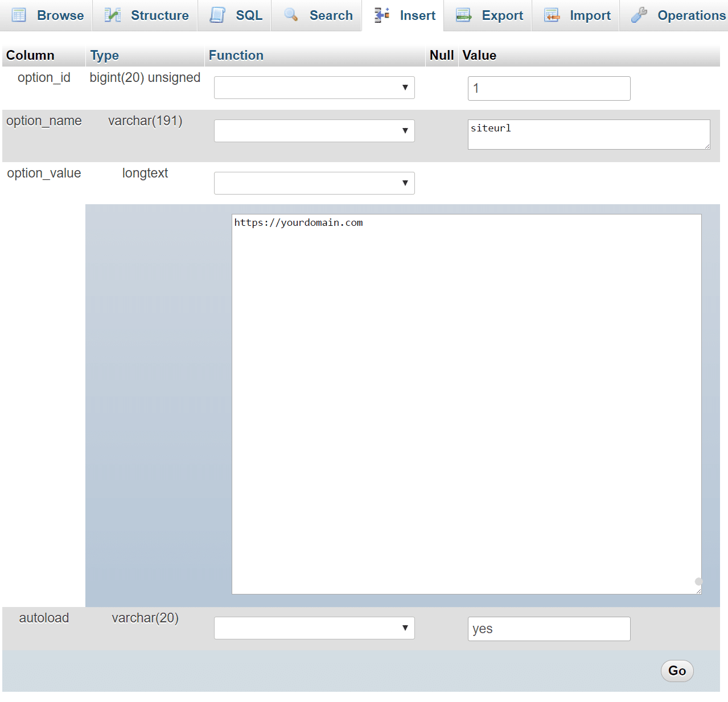Open function dropdown for autoload

pyautogui.click(x=314, y=628)
